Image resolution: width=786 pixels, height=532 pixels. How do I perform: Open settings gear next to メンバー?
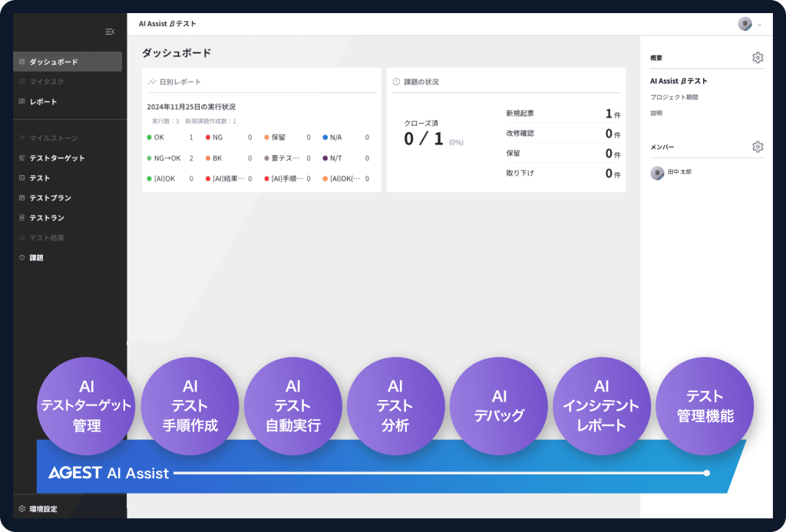click(758, 147)
